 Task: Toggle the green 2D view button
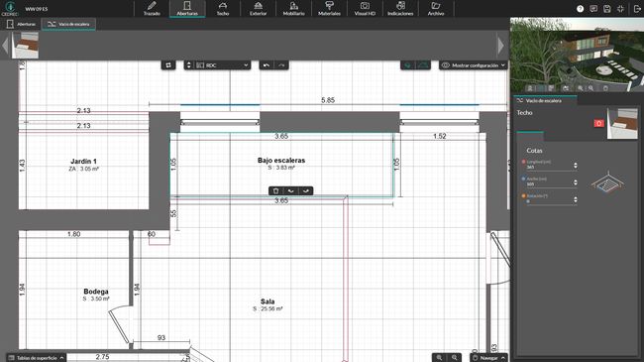point(408,65)
